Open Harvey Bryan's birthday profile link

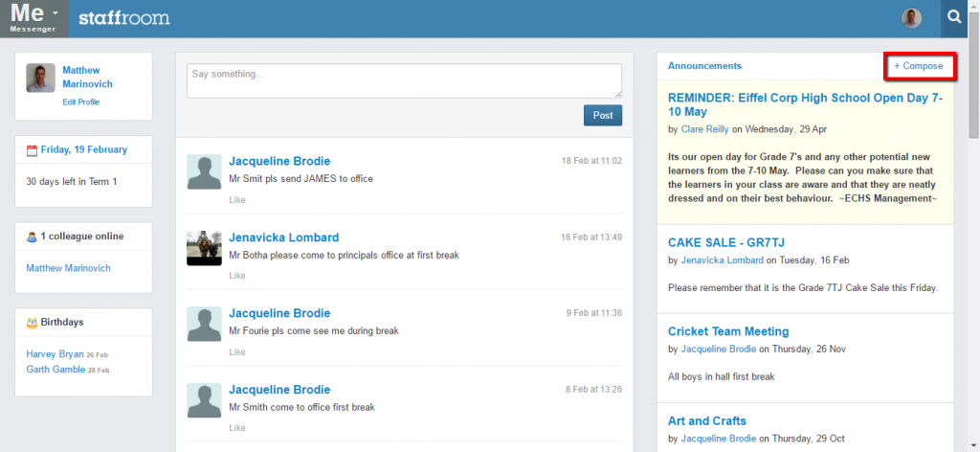point(55,354)
